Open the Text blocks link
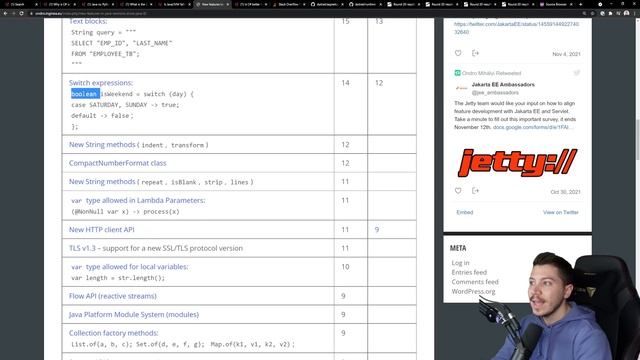Screen dimensions: 640x360 (x=88, y=21)
